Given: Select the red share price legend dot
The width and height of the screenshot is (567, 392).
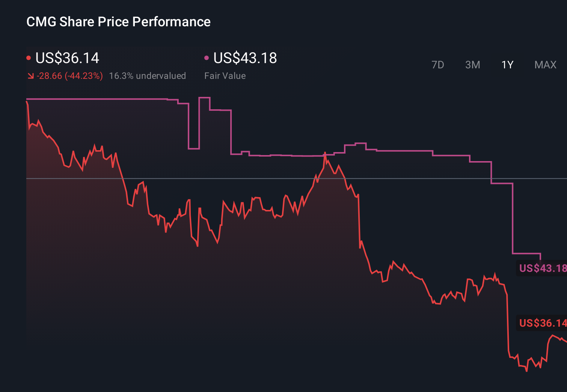Looking at the screenshot, I should pyautogui.click(x=29, y=57).
